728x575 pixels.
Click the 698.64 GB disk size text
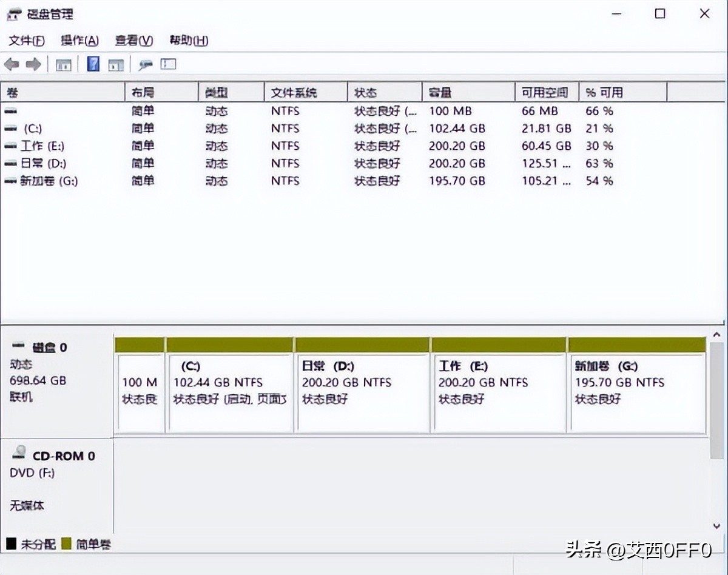pos(38,380)
